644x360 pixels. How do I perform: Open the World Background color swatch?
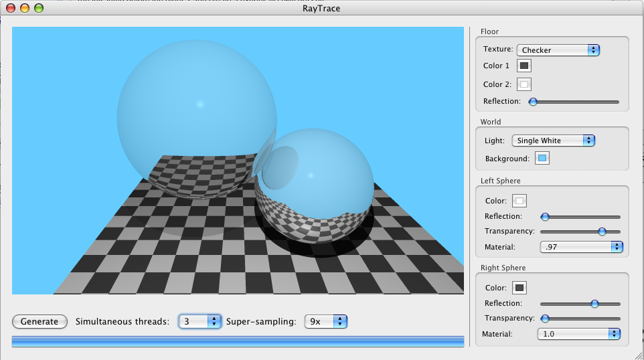tap(542, 159)
